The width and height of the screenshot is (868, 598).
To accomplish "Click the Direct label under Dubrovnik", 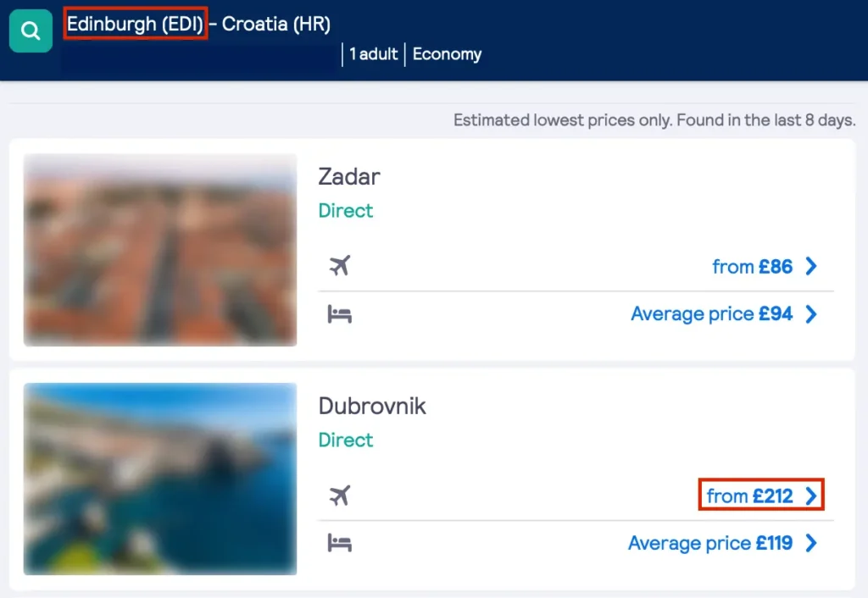I will (345, 440).
